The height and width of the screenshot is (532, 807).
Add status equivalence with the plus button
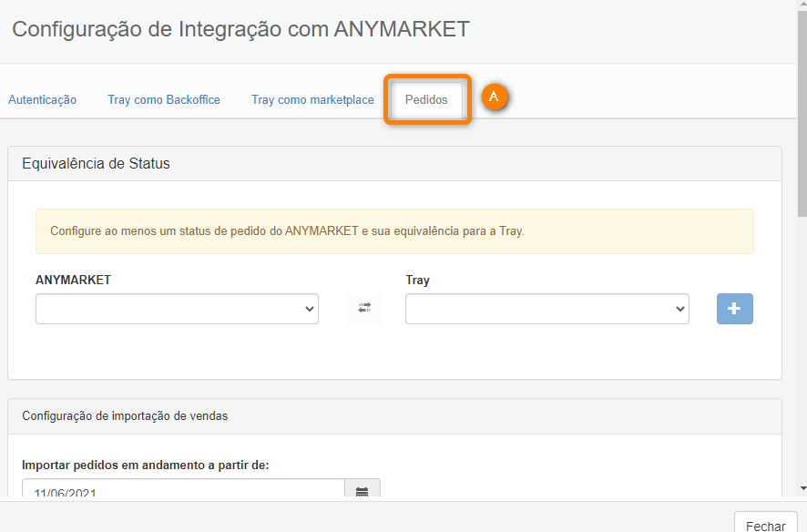(x=734, y=309)
